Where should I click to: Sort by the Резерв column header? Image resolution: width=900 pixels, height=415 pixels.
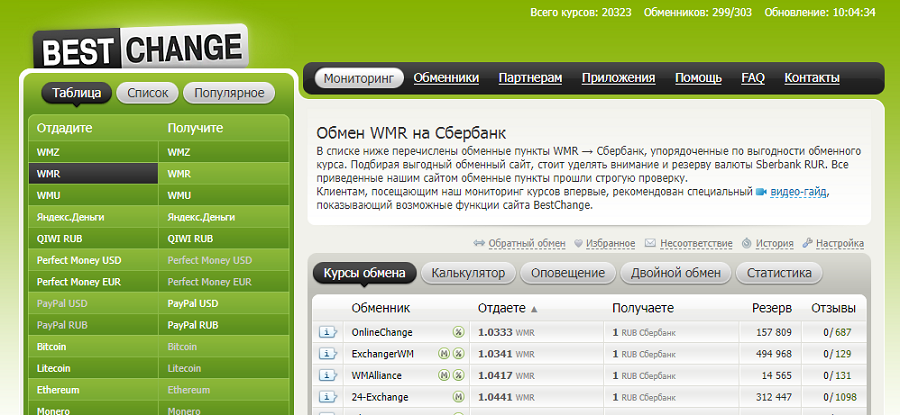click(772, 308)
